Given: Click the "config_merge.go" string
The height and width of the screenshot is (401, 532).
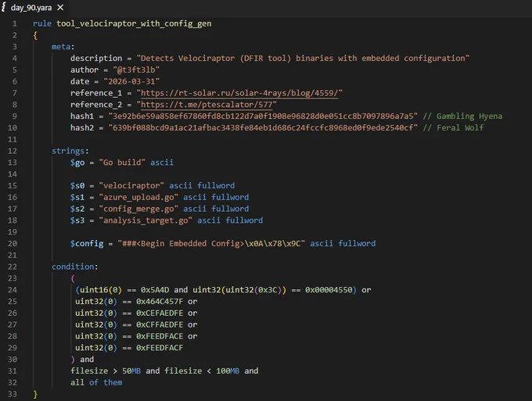Looking at the screenshot, I should [138, 209].
